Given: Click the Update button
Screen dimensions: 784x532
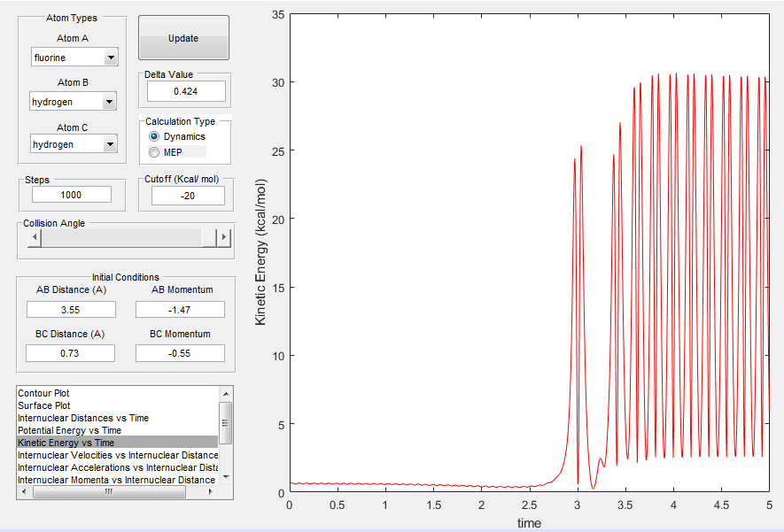Looking at the screenshot, I should (x=183, y=38).
